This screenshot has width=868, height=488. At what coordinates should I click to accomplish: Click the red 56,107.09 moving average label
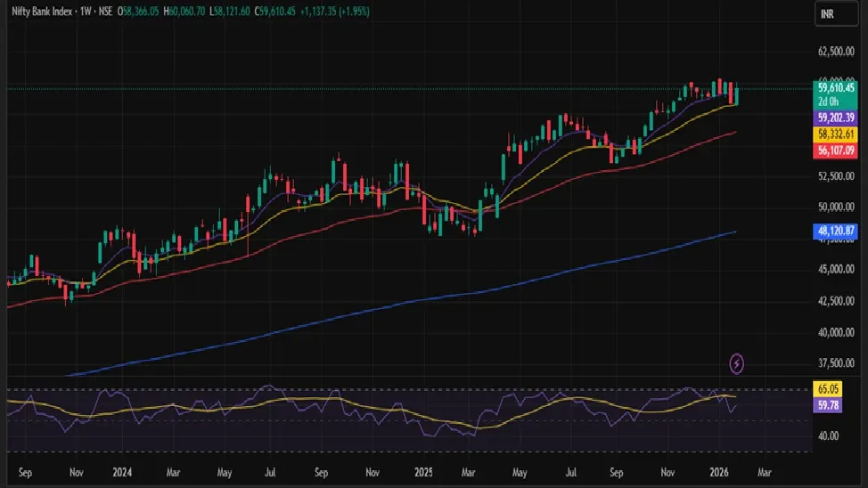click(835, 150)
